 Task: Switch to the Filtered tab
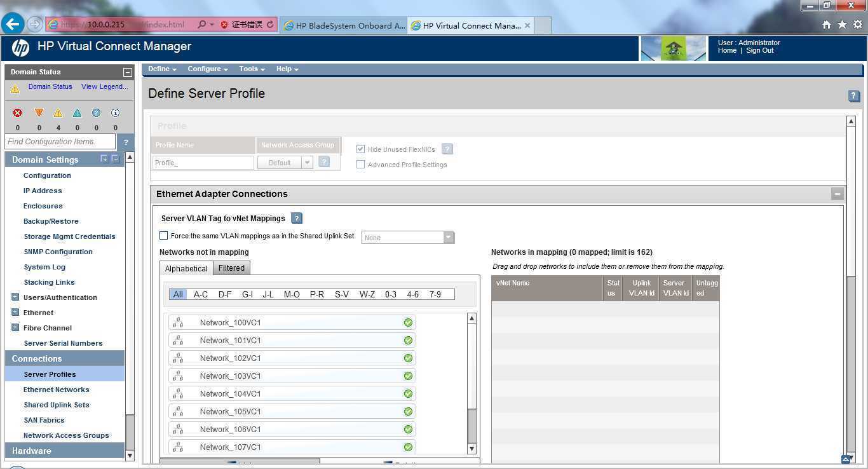click(x=231, y=268)
